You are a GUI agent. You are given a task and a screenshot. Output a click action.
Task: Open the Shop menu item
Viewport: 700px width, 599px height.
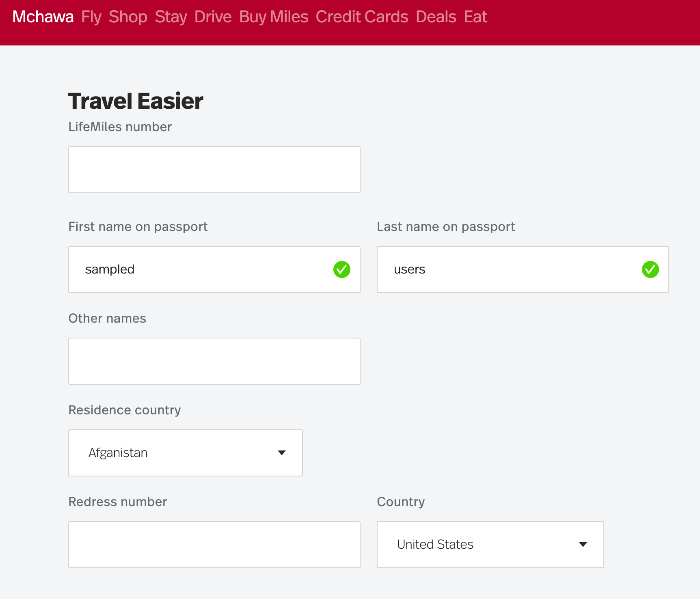[x=128, y=17]
